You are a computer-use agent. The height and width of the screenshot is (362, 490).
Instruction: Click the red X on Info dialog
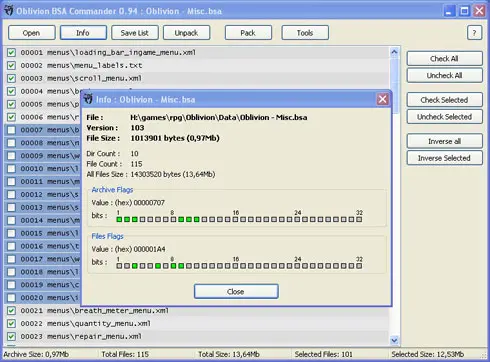(x=382, y=99)
